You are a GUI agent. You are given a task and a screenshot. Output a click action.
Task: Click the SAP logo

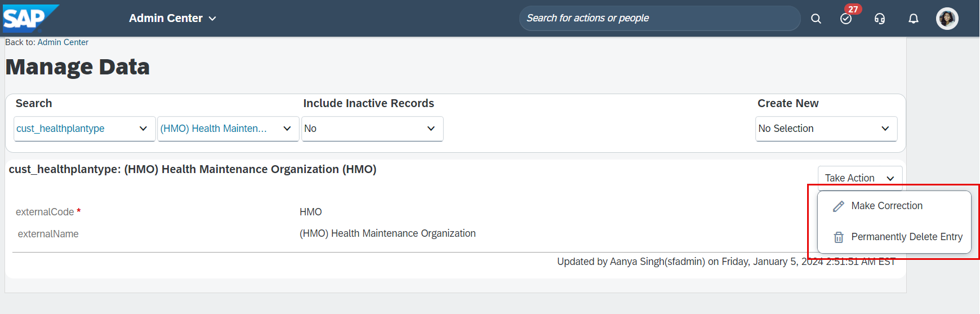pos(30,18)
